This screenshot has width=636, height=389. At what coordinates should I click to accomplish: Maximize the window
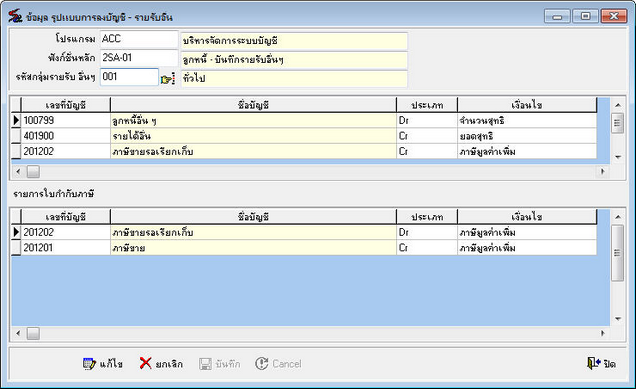click(586, 16)
